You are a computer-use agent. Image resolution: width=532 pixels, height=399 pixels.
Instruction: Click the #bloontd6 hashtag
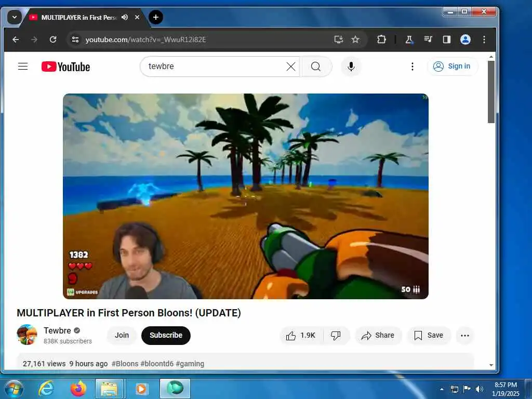point(157,364)
